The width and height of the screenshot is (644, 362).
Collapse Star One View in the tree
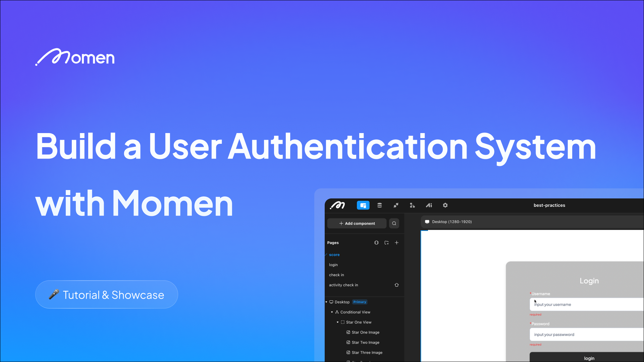(x=338, y=322)
